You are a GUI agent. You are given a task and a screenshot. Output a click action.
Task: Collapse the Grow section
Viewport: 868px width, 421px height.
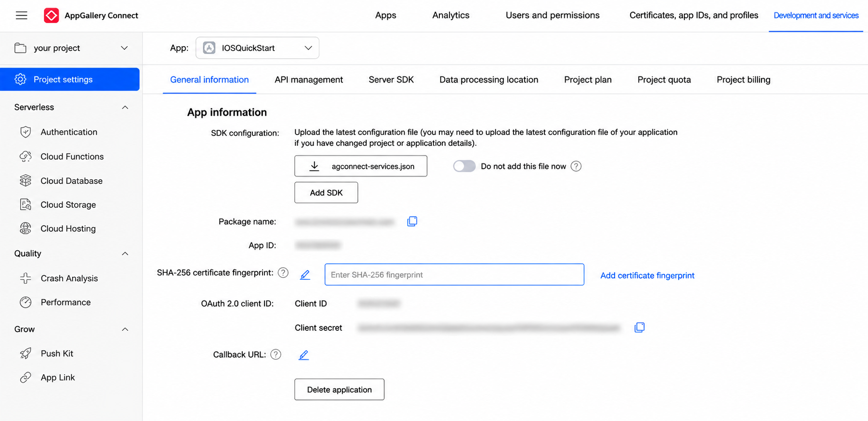pos(125,329)
